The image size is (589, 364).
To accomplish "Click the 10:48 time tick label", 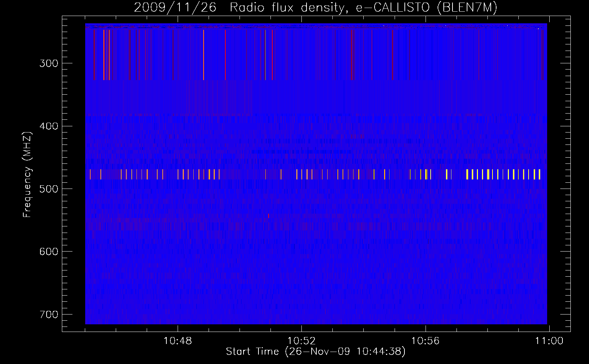I will [178, 341].
